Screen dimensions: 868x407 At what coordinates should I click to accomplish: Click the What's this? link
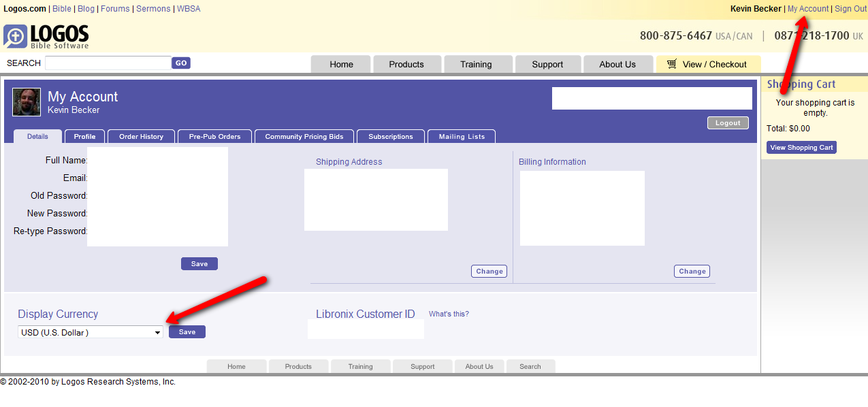tap(449, 314)
